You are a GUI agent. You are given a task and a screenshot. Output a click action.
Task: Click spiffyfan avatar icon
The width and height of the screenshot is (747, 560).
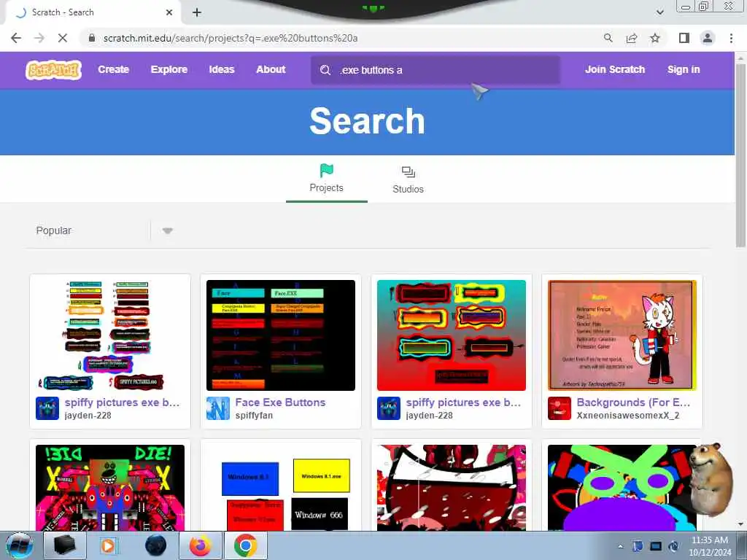(x=217, y=408)
